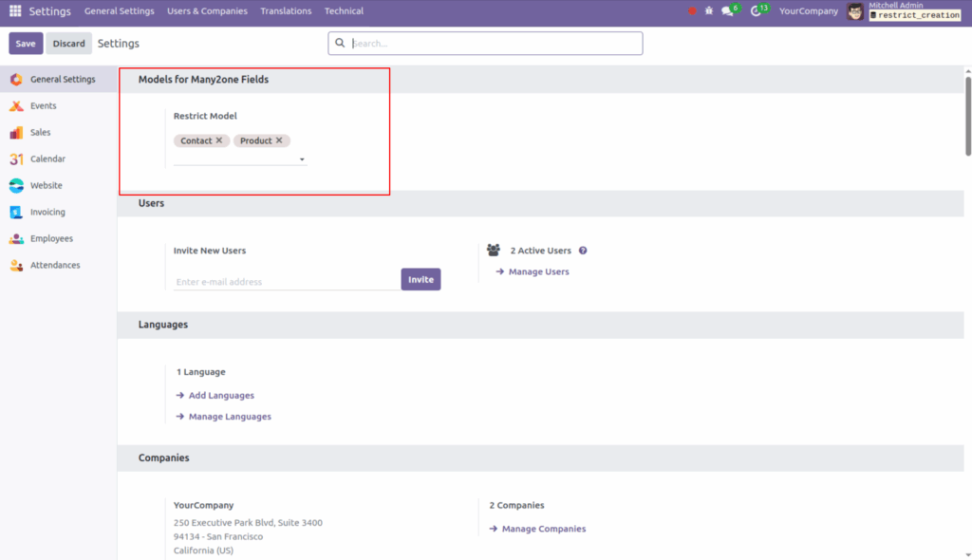Open the Technical menu
972x560 pixels.
[344, 10]
